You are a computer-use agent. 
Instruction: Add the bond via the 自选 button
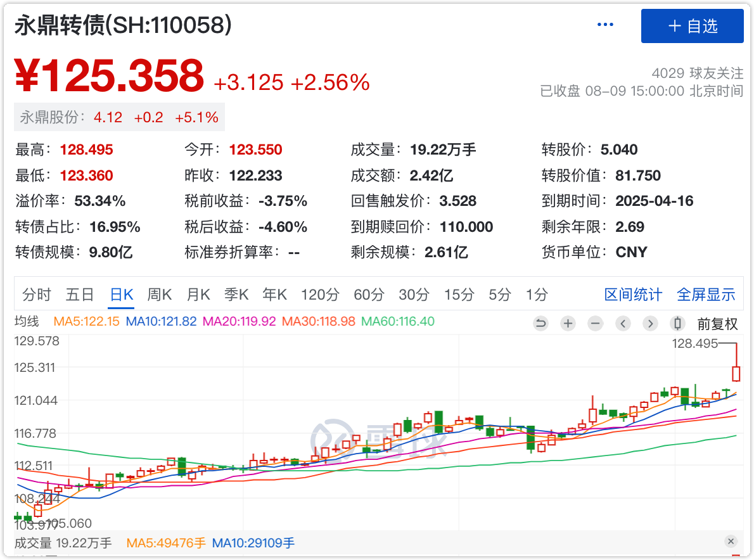692,26
